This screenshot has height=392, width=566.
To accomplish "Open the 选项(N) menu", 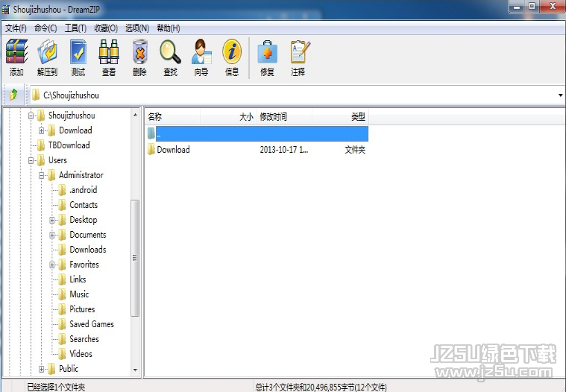I will [137, 28].
